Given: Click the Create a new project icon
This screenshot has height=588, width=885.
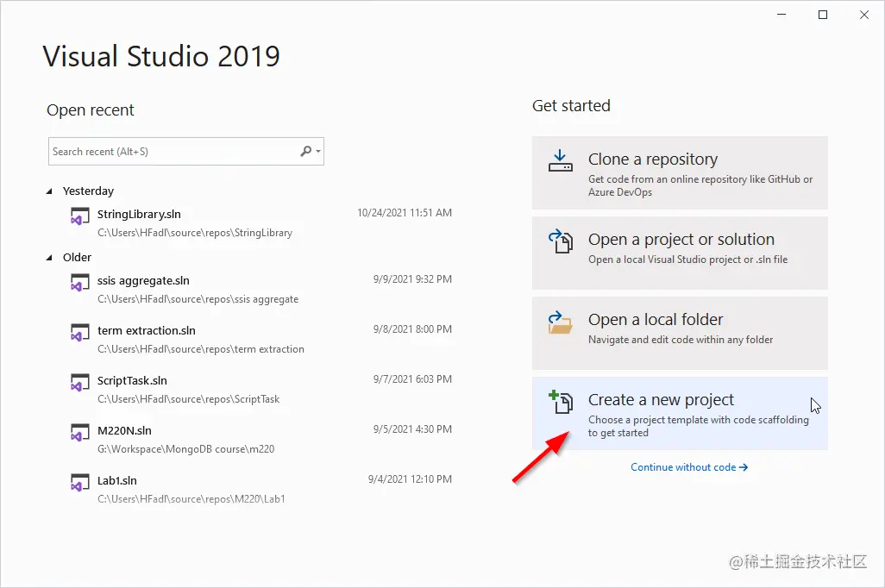Looking at the screenshot, I should coord(561,402).
